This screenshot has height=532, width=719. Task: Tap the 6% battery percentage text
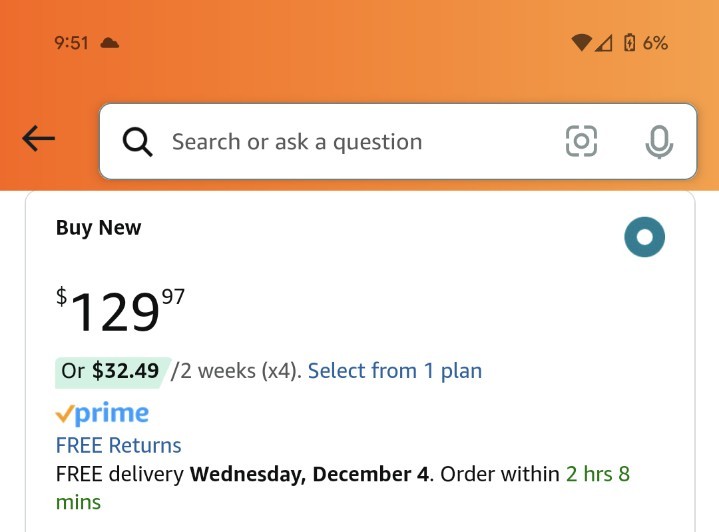coord(655,43)
